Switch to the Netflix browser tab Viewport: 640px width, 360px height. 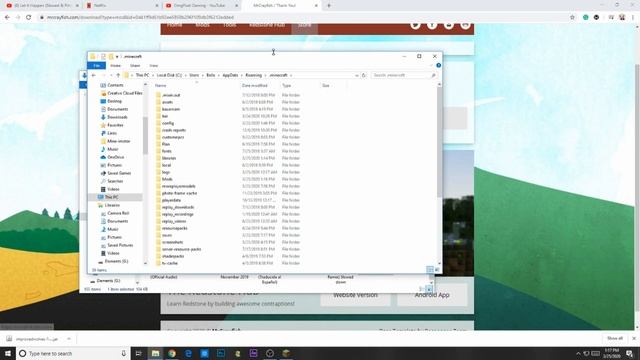(122, 6)
